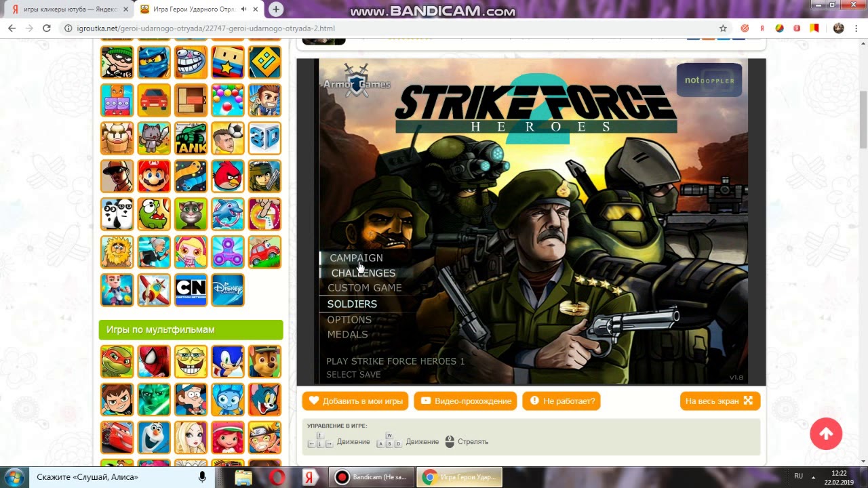Reload the page

point(47,28)
